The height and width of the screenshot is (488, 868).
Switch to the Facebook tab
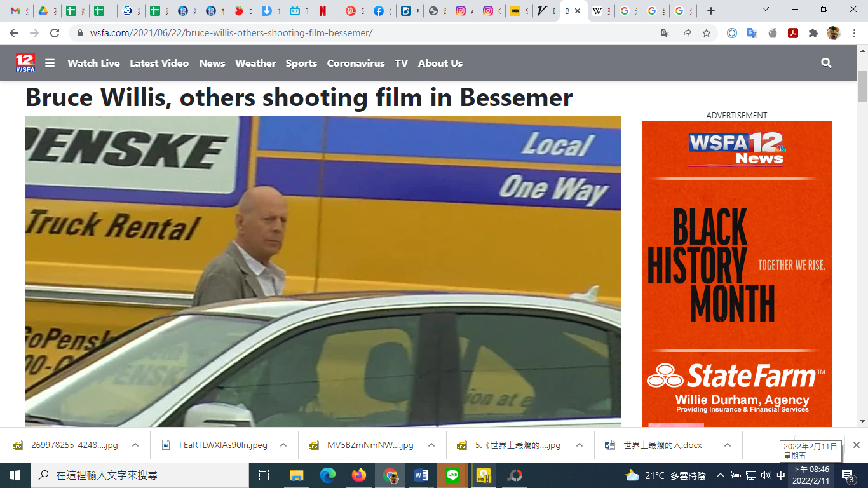click(381, 11)
